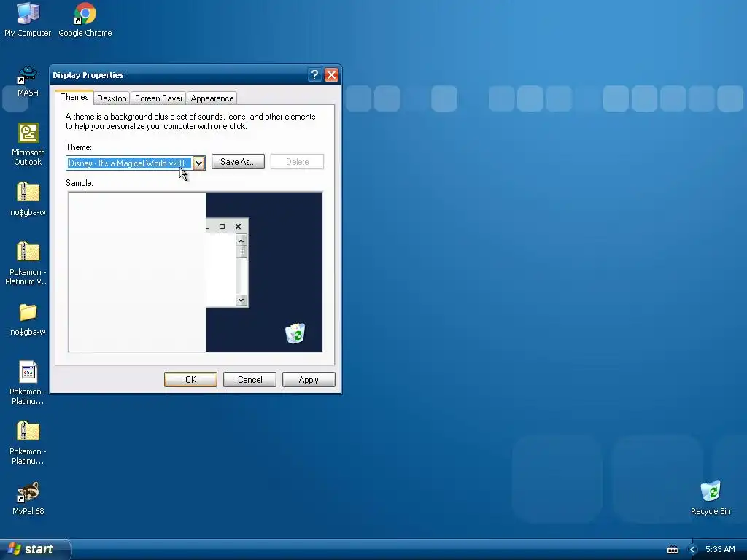Click the 5:33 AM taskbar clock
Screen dimensions: 747x560
(x=720, y=549)
